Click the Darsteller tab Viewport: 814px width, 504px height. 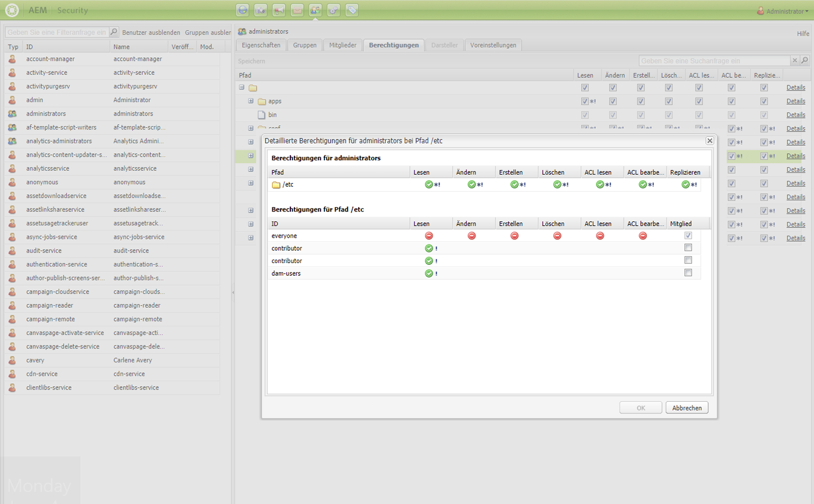tap(445, 45)
